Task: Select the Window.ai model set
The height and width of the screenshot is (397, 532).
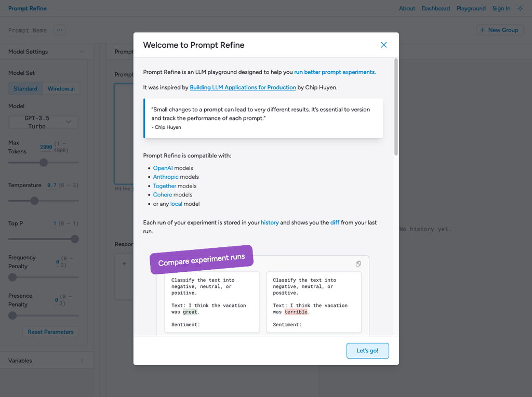Action: pyautogui.click(x=61, y=88)
